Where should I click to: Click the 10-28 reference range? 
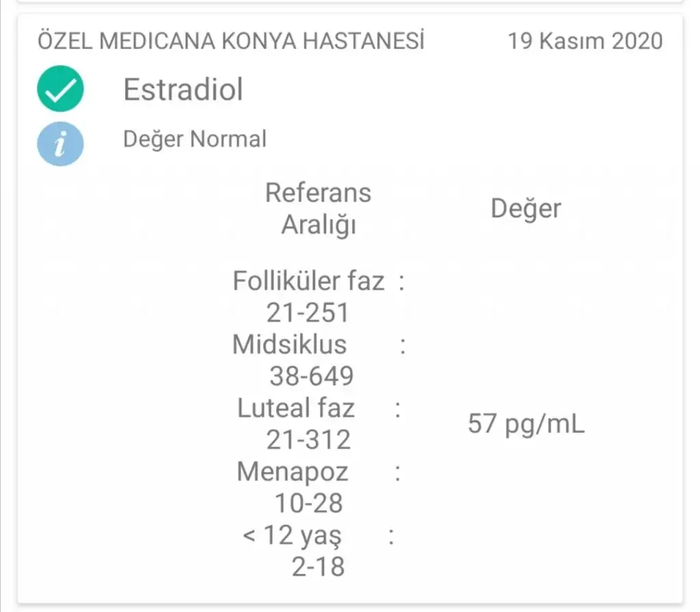(308, 503)
